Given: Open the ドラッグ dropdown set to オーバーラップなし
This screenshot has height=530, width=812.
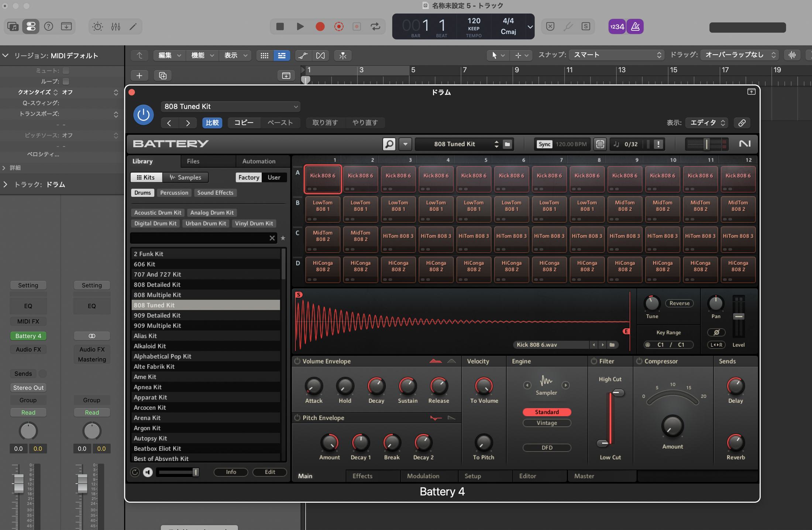Looking at the screenshot, I should 740,55.
